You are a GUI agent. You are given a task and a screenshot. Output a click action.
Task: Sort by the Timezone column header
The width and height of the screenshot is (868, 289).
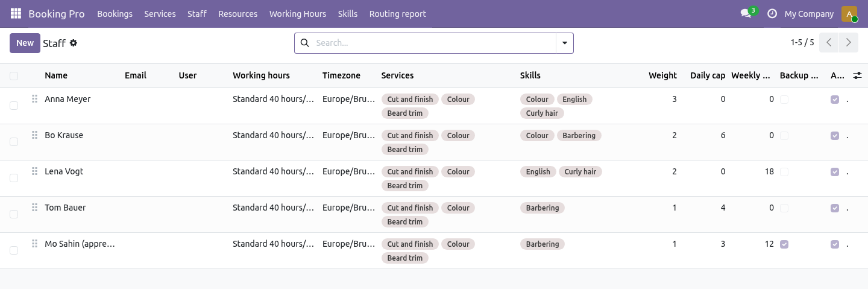pos(341,75)
